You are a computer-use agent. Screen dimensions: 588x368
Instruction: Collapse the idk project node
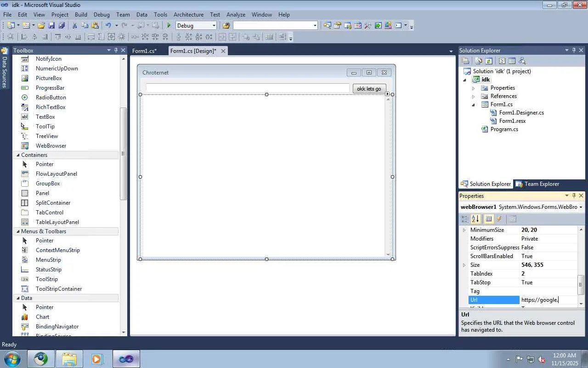tap(464, 80)
